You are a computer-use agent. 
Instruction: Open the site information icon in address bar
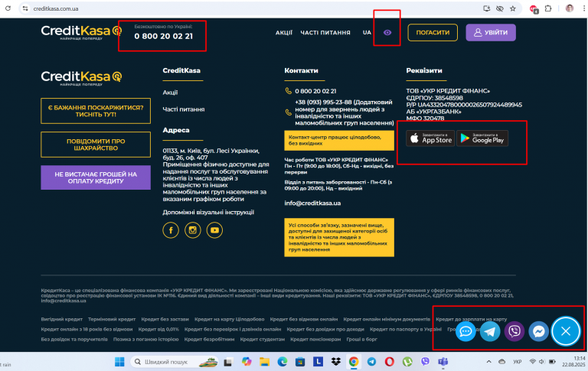click(25, 8)
